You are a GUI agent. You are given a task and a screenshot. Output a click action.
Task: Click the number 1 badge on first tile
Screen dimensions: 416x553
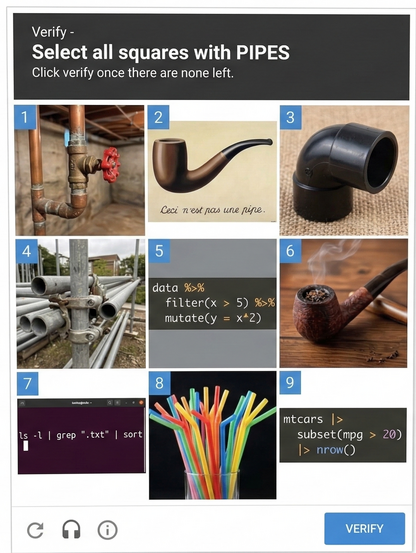click(25, 117)
